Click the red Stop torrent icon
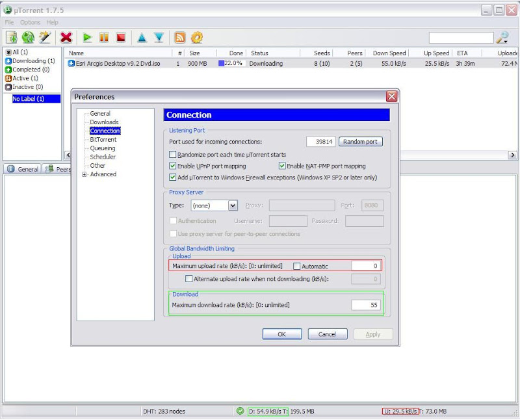Screen dimensions: 520x420 point(121,38)
